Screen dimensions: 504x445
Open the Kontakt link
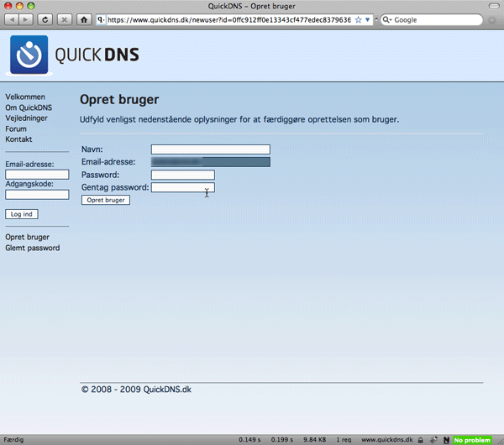point(18,139)
